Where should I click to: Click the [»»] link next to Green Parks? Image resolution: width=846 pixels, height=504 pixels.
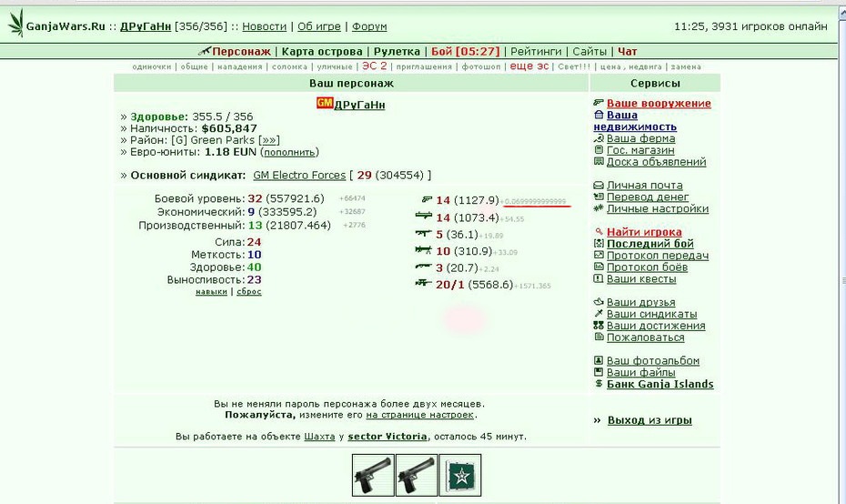(268, 140)
